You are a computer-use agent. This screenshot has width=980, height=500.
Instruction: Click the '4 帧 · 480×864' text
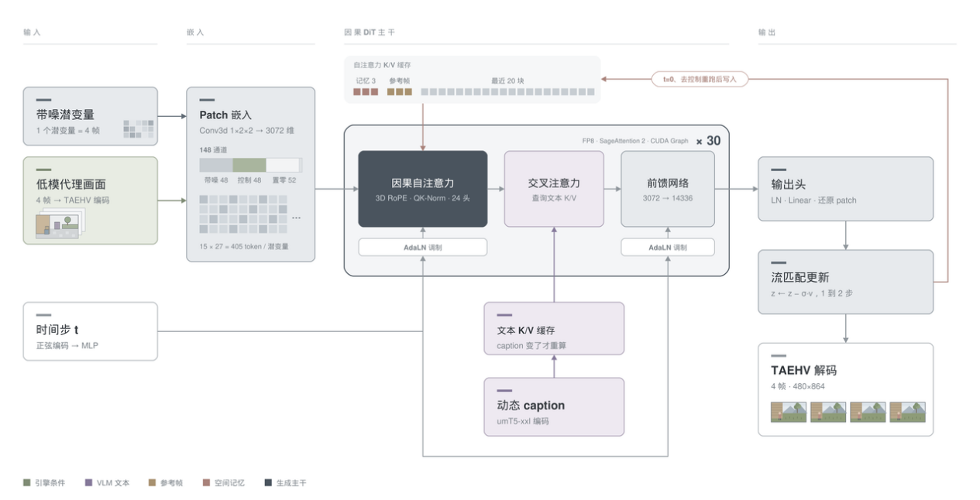(798, 385)
